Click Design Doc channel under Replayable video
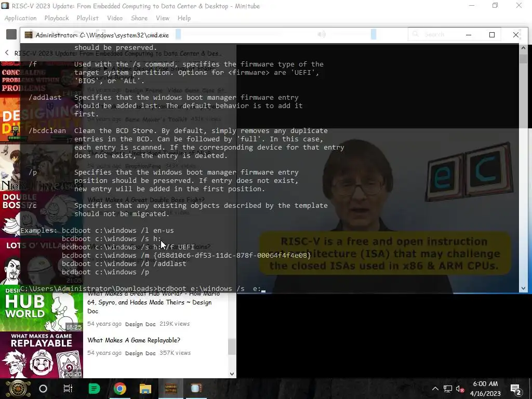 pyautogui.click(x=140, y=353)
